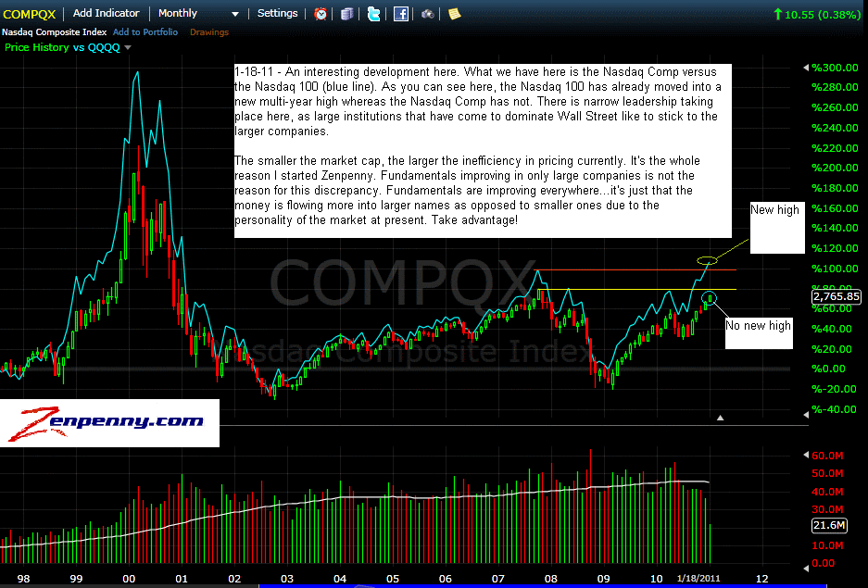
Task: Click the arrow beside the 0.00 volume label
Action: point(805,568)
